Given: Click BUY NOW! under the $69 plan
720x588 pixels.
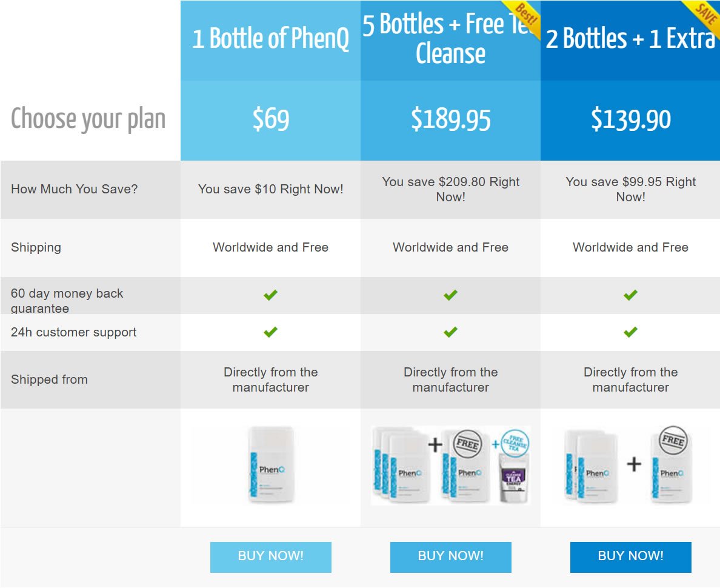Looking at the screenshot, I should [x=270, y=556].
